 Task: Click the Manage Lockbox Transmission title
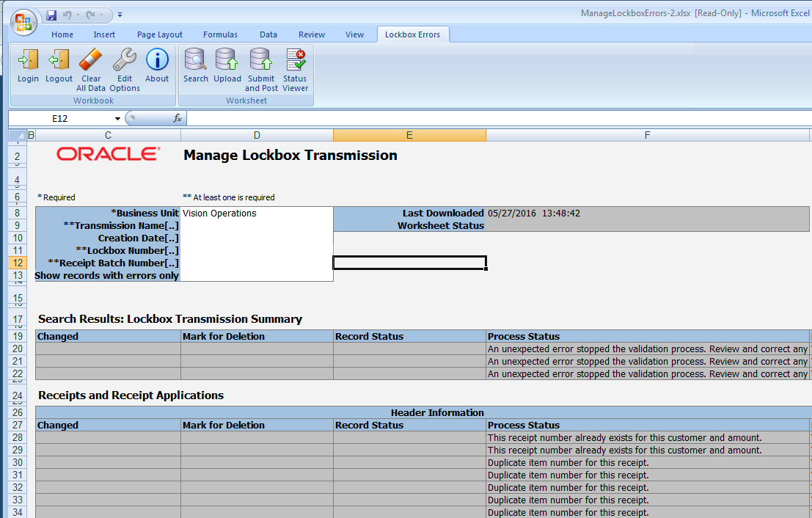tap(290, 155)
